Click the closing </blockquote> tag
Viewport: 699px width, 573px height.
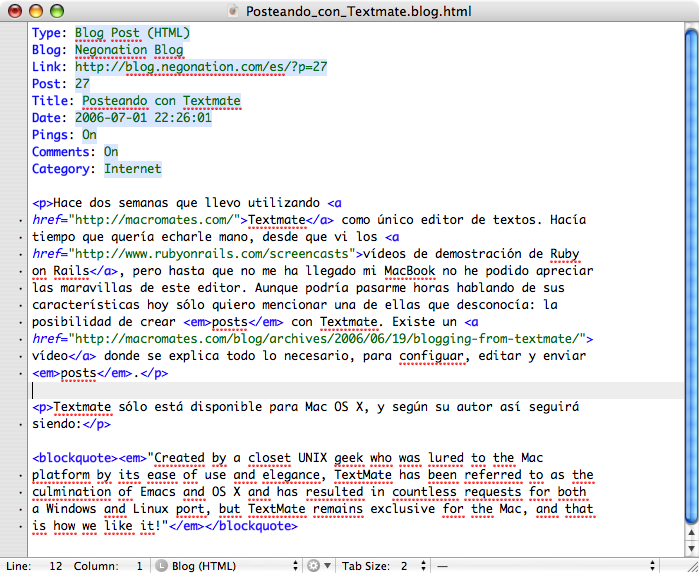pyautogui.click(x=251, y=526)
